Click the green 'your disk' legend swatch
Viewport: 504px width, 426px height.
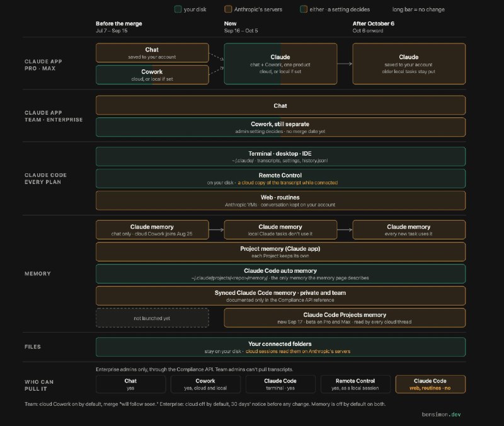point(178,9)
